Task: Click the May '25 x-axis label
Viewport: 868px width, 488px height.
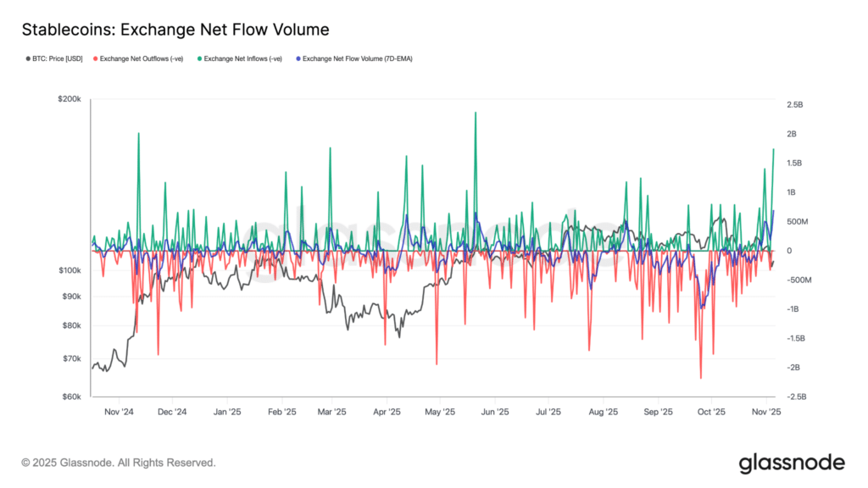Action: tap(440, 412)
